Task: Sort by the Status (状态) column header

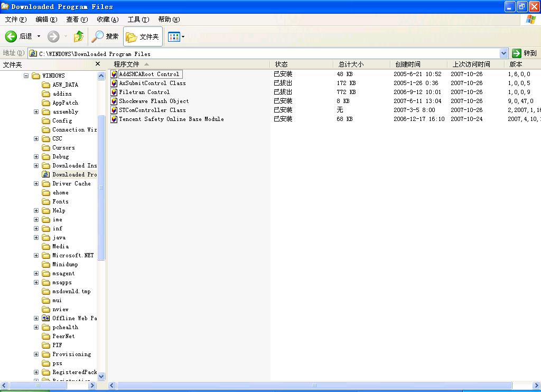Action: [x=281, y=64]
